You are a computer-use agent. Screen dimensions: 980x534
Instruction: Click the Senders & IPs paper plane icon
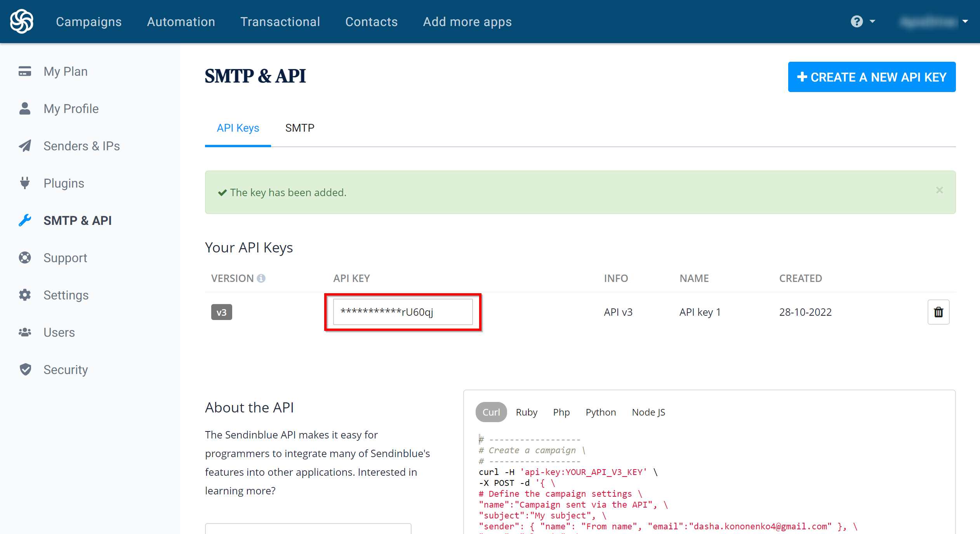tap(25, 146)
